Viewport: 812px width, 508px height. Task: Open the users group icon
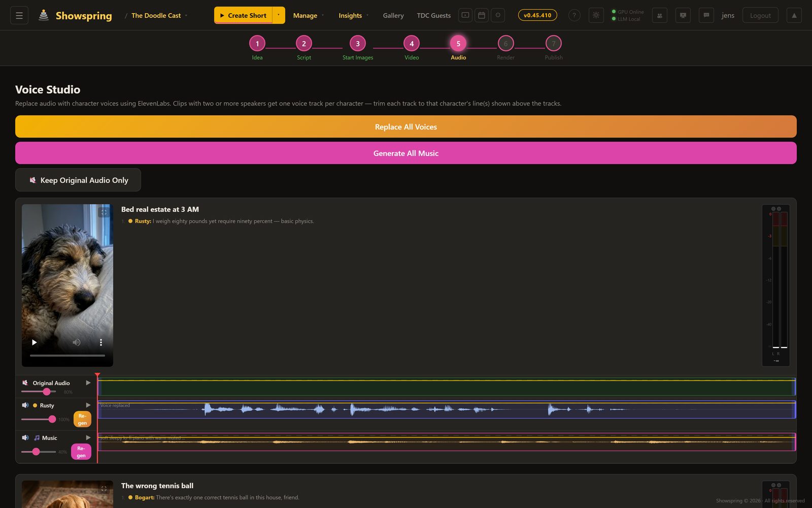tap(659, 15)
